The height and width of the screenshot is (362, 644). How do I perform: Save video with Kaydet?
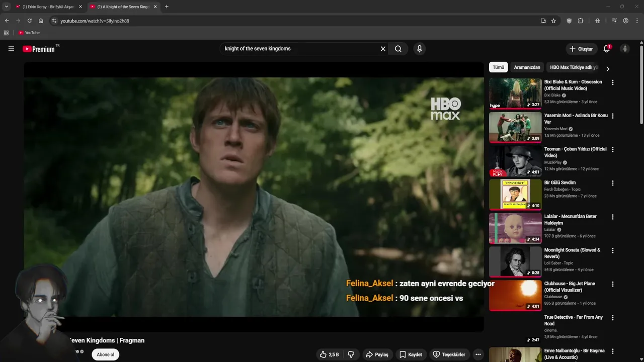(411, 354)
